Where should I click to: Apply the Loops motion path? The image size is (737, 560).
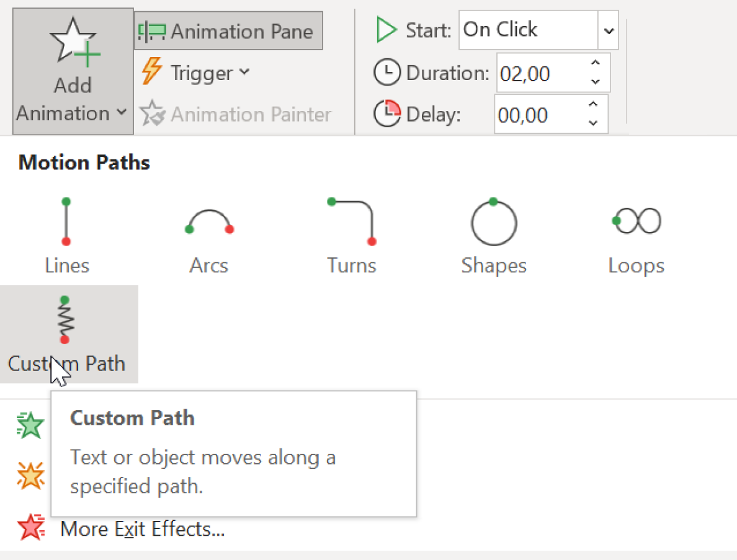[635, 236]
